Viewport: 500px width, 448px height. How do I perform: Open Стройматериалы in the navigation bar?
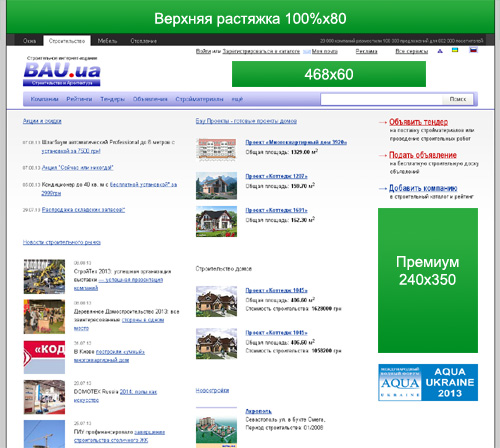(199, 99)
